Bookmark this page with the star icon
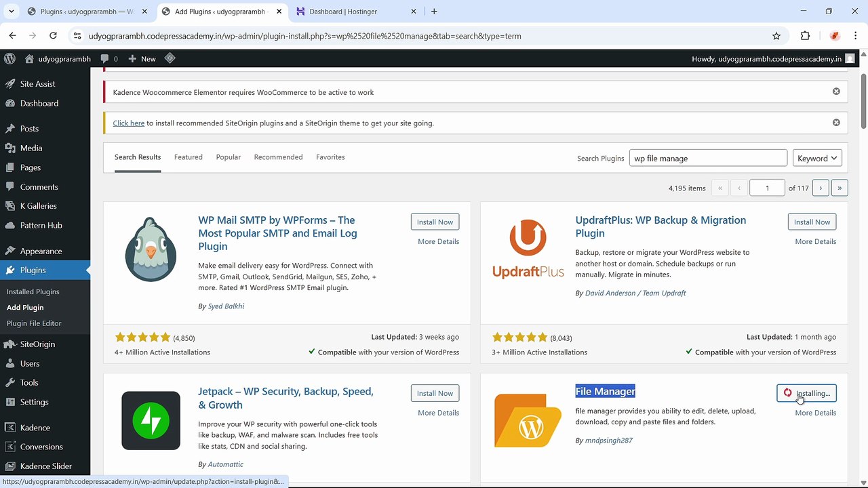This screenshot has height=488, width=868. pos(776,36)
